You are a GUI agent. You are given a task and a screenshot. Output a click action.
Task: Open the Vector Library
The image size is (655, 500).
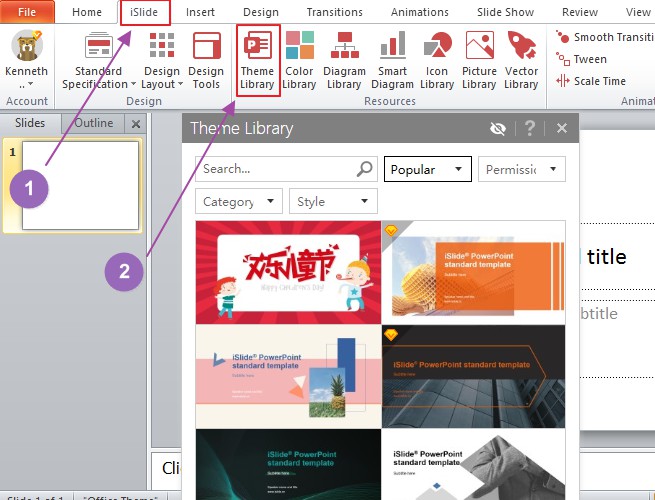point(521,60)
